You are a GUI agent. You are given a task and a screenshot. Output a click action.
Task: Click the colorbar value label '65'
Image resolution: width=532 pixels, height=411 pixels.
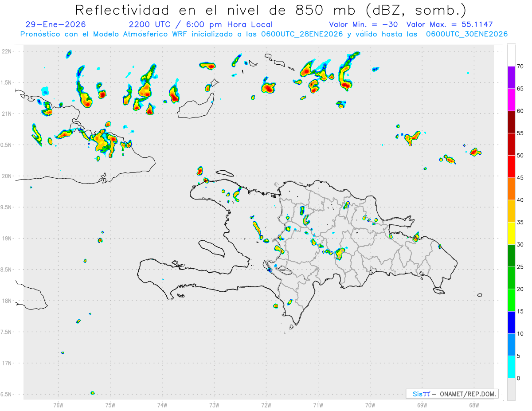pos(520,89)
